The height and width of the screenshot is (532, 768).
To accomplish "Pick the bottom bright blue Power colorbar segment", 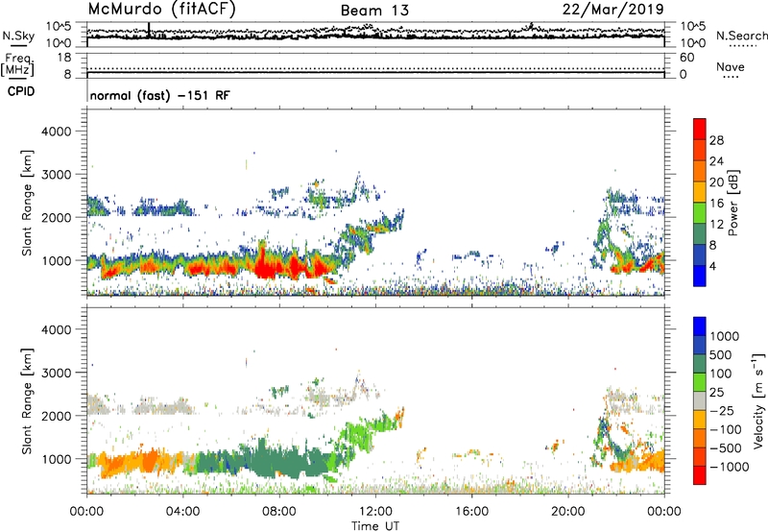I will pos(700,276).
